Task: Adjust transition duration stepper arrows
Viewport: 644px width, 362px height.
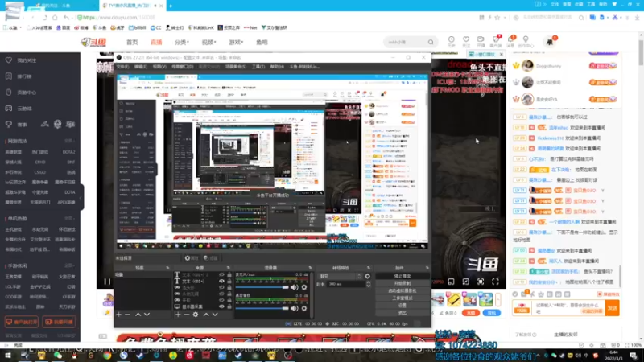Action: pos(369,284)
